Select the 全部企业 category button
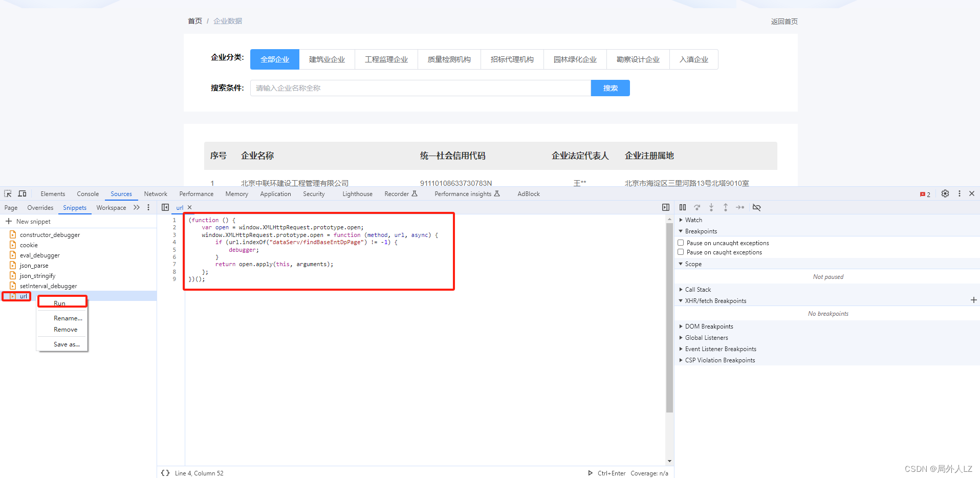 [275, 59]
